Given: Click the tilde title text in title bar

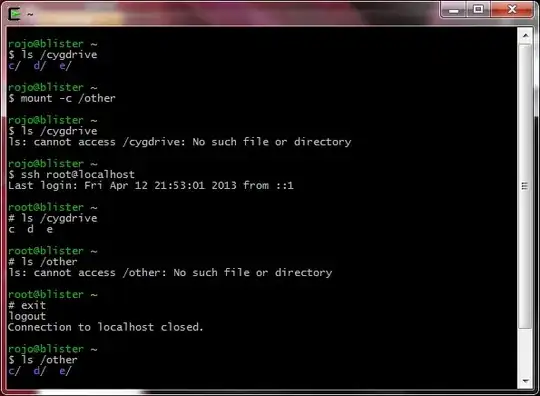Looking at the screenshot, I should (x=30, y=14).
